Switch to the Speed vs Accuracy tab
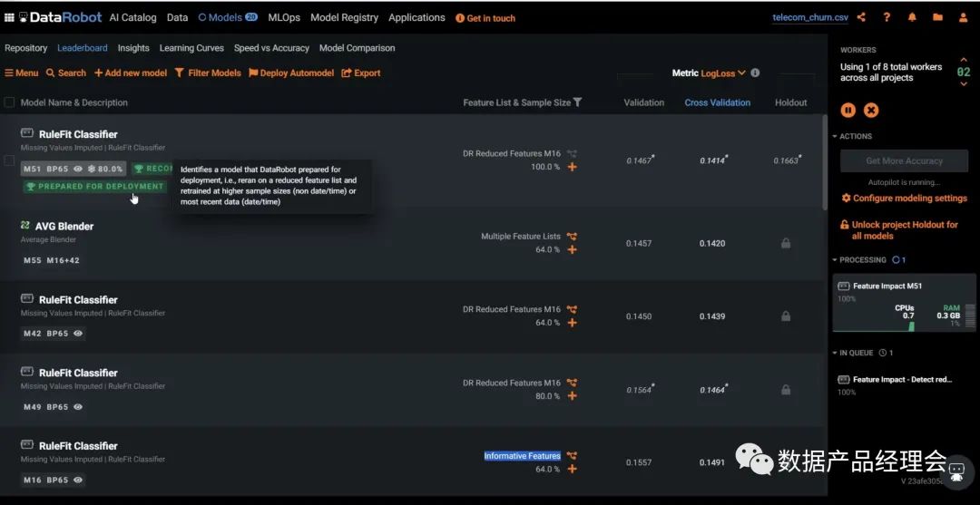 pyautogui.click(x=271, y=48)
